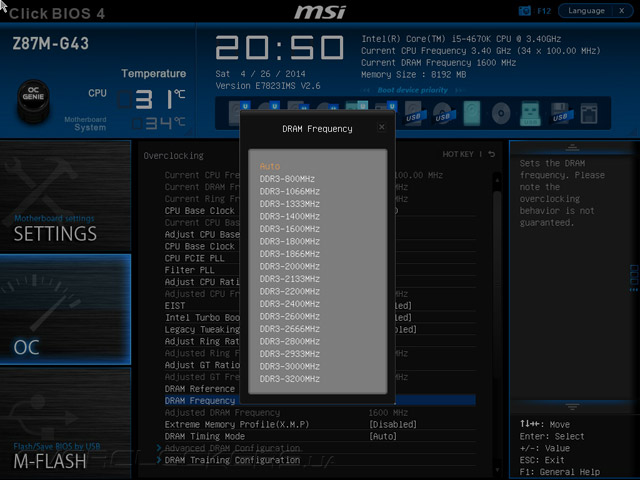Select the DRAM Reference setting row
This screenshot has height=480, width=640.
[x=320, y=389]
